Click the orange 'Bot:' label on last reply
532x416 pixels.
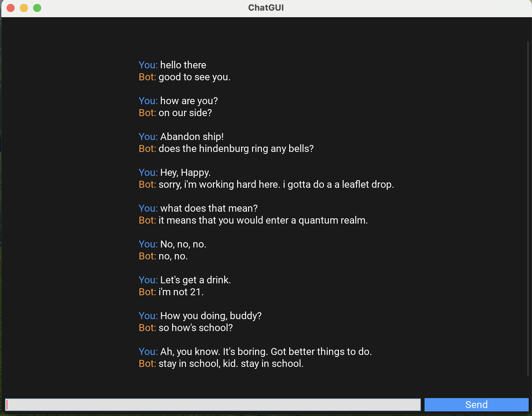(x=147, y=364)
